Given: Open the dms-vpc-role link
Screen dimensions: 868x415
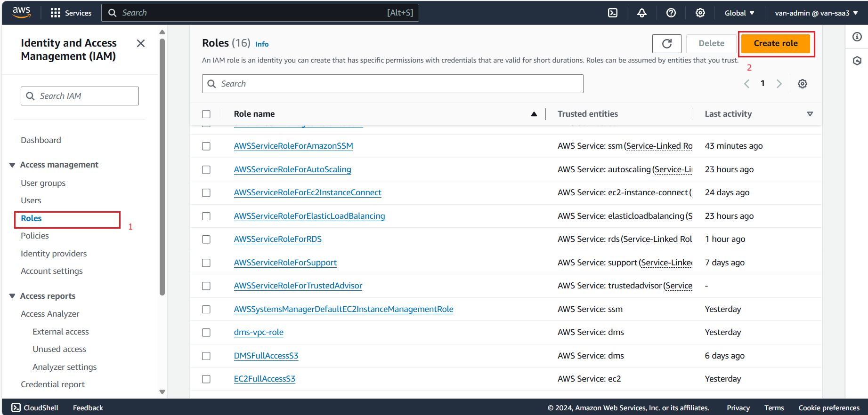Looking at the screenshot, I should (x=259, y=332).
